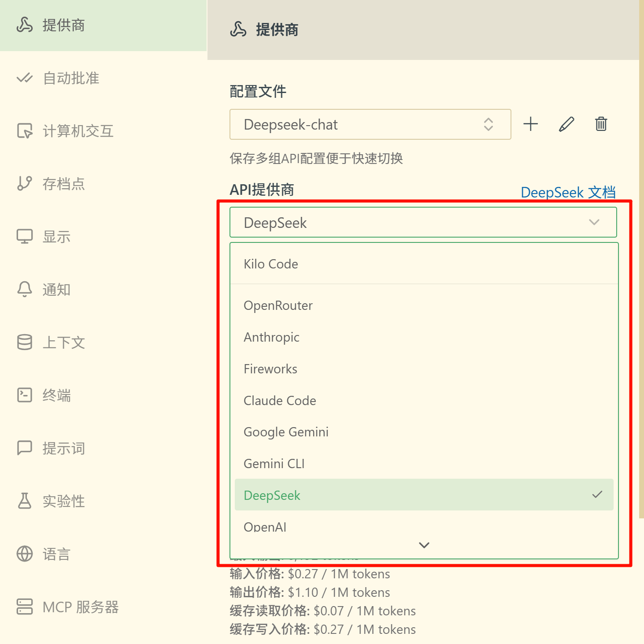Pick Claude Code in the provider list
The width and height of the screenshot is (644, 644).
(424, 401)
